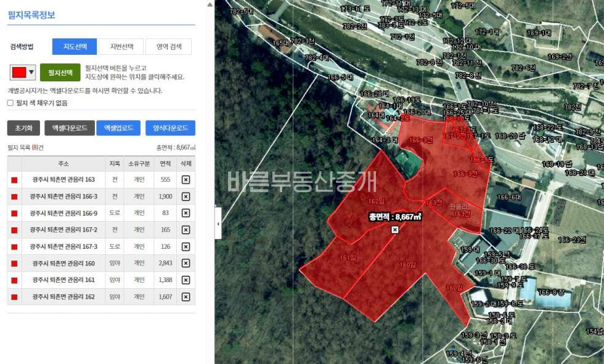Delete the 관음리 163 parcel row
Viewport: 604px width, 364px height.
point(186,179)
